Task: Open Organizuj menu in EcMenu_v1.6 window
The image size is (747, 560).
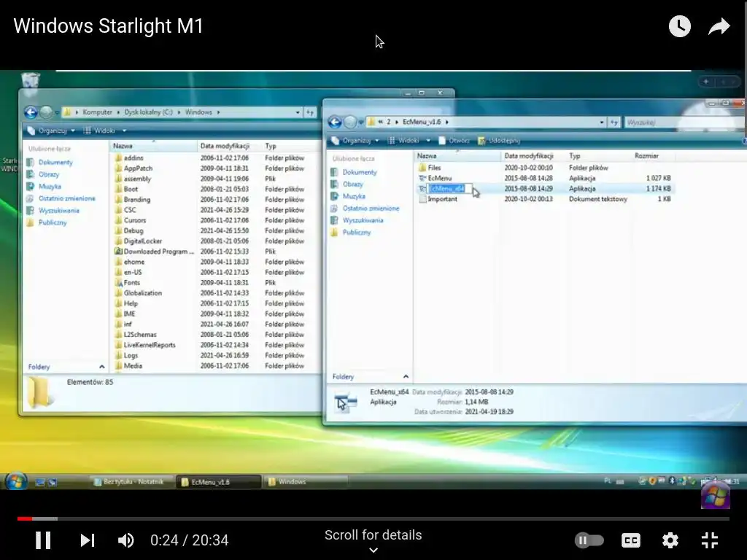Action: click(355, 141)
